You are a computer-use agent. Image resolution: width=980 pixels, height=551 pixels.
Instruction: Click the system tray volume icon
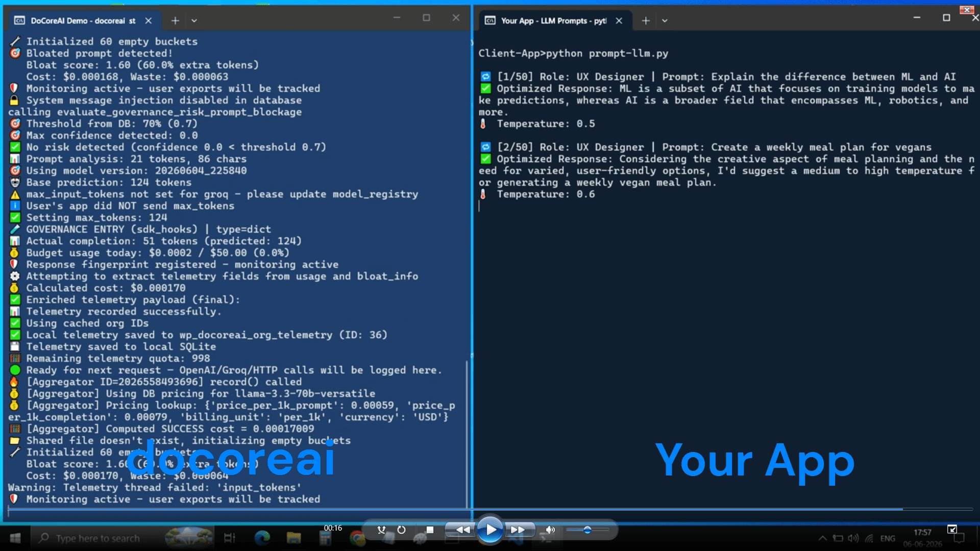tap(853, 538)
